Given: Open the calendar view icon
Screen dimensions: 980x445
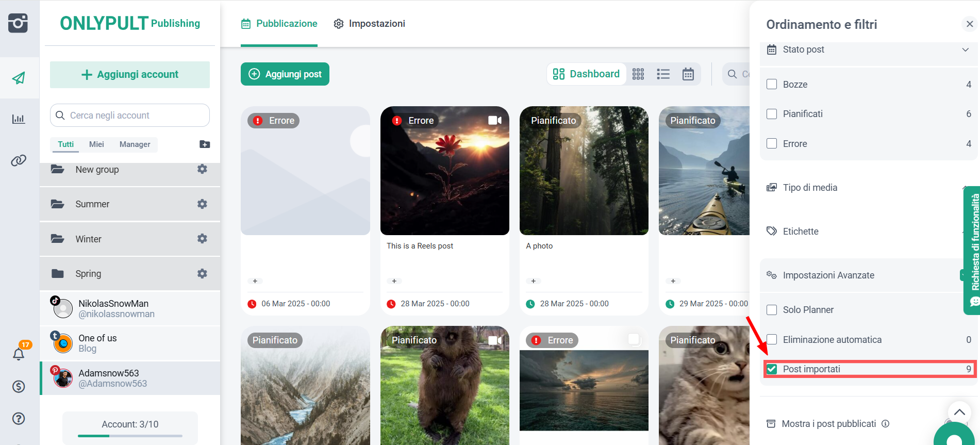Looking at the screenshot, I should point(688,74).
